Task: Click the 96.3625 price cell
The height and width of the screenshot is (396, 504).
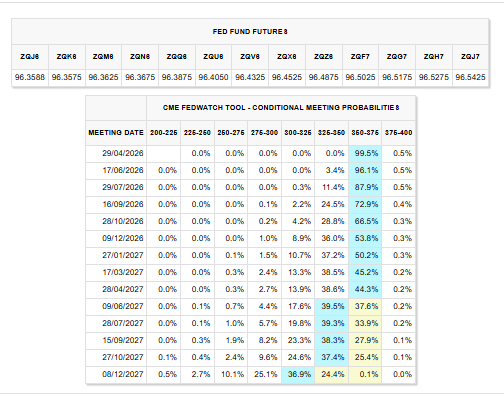Action: [103, 77]
